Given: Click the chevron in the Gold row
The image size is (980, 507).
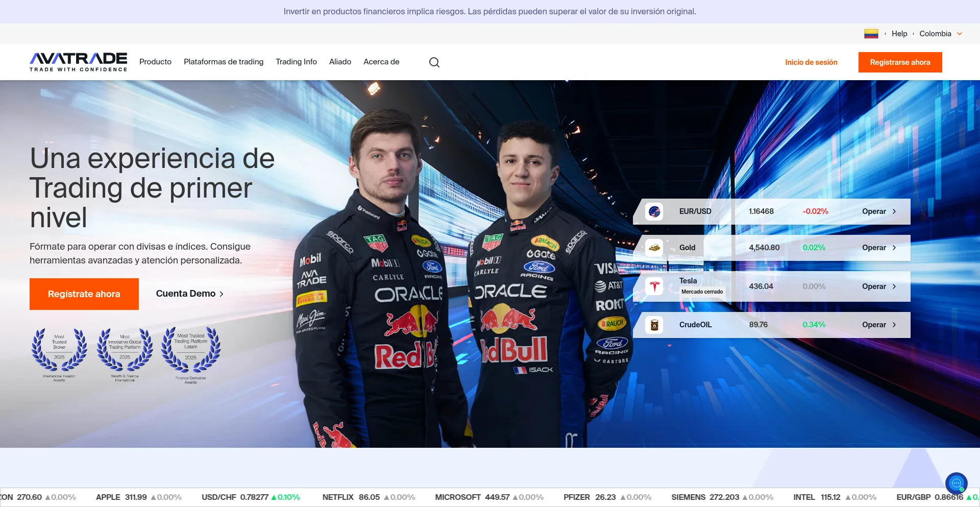Looking at the screenshot, I should [894, 248].
